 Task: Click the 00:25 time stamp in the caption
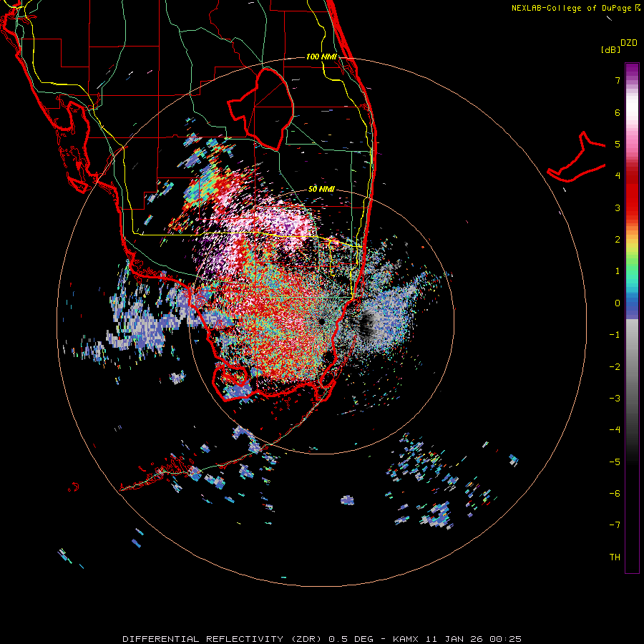click(x=506, y=639)
